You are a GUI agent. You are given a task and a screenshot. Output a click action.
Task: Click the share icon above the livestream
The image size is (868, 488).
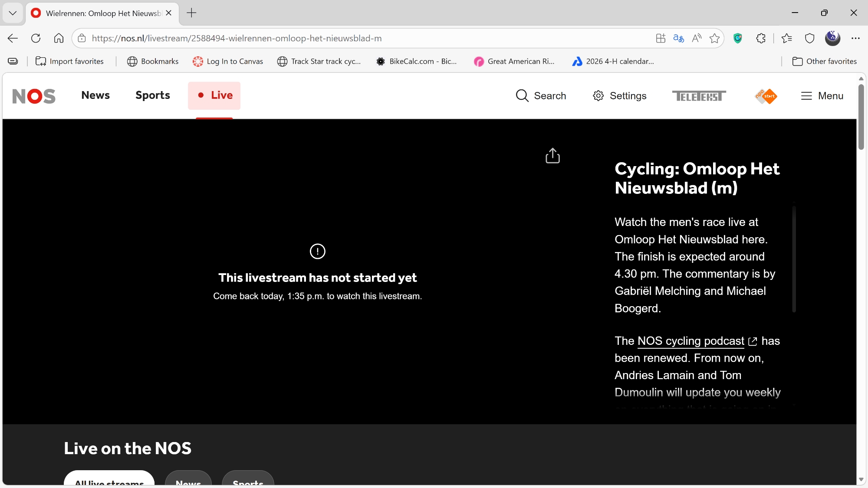552,156
